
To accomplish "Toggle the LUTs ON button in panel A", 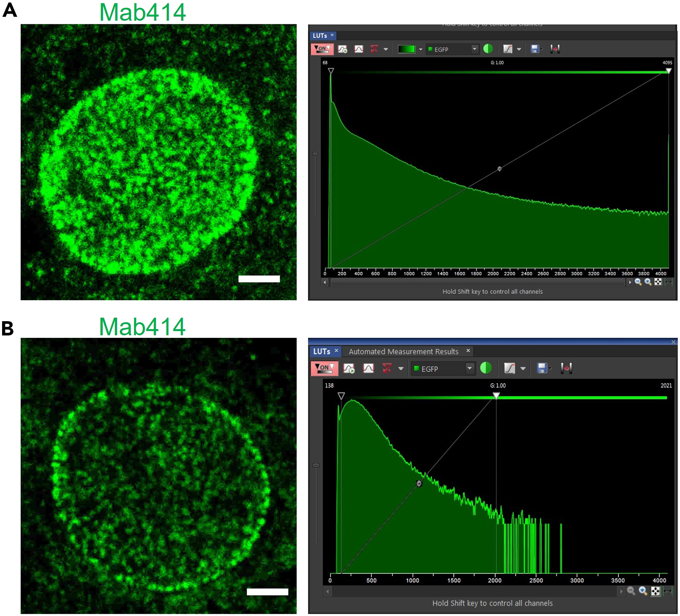I will coord(322,49).
